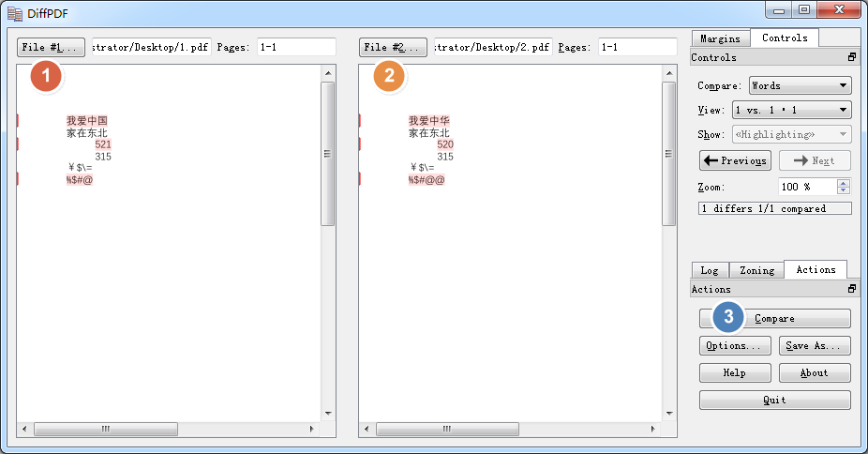Click the left pane scroll up arrow
The height and width of the screenshot is (454, 868).
[x=328, y=73]
